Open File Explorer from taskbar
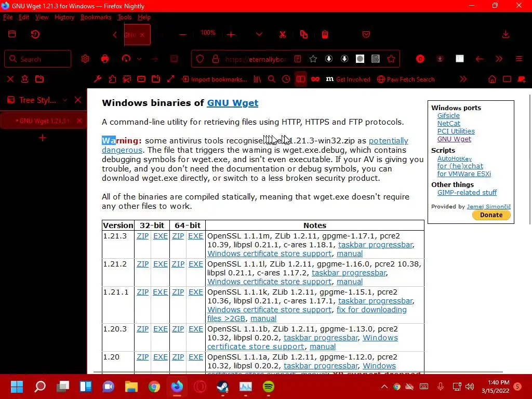Screen dimensions: 532x399 (x=131, y=387)
